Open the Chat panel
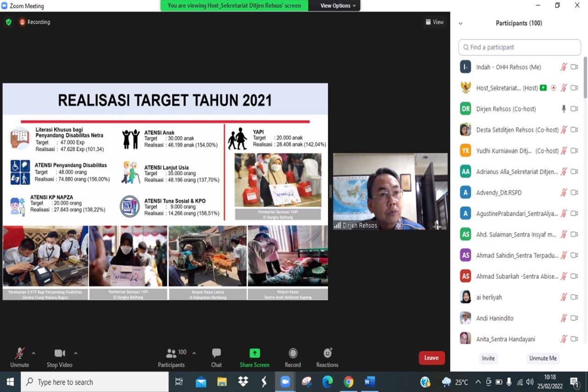The height and width of the screenshot is (392, 588). (x=216, y=358)
